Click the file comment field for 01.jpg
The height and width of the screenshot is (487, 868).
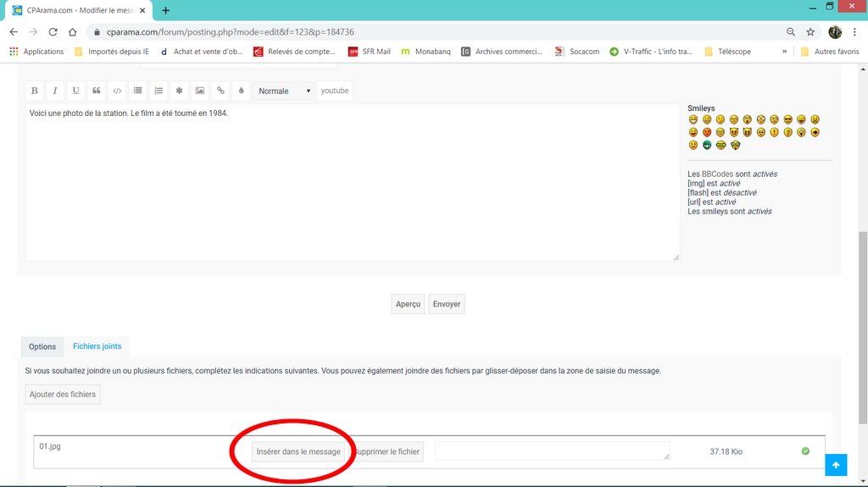click(x=552, y=451)
